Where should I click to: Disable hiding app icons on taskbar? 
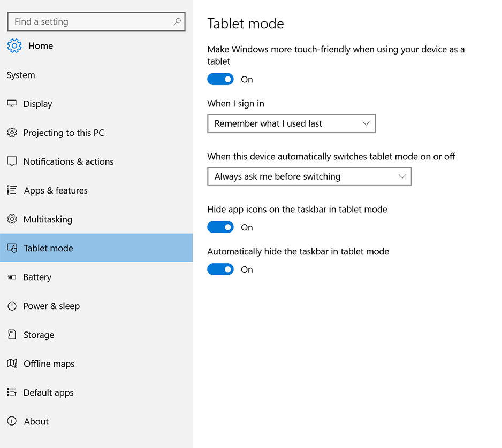point(220,227)
